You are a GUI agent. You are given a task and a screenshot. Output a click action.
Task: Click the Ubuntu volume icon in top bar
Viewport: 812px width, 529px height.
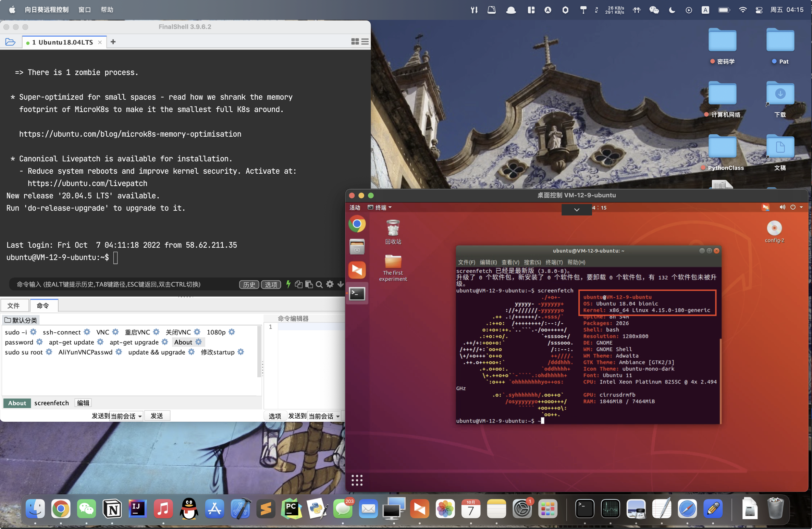(782, 207)
